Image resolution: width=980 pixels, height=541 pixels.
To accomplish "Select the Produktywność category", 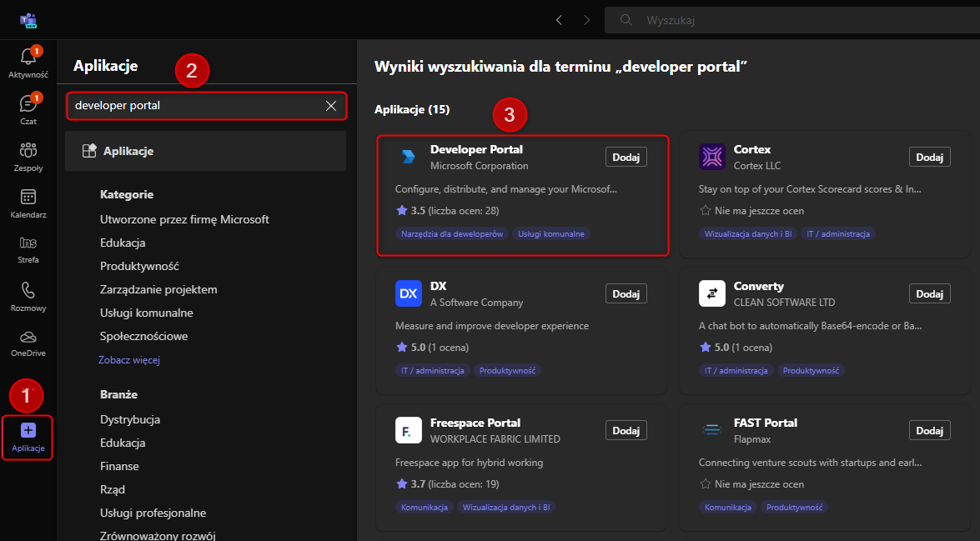I will click(139, 266).
